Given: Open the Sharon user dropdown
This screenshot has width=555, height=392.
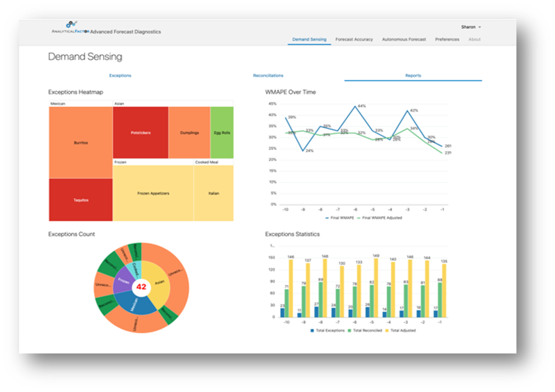Looking at the screenshot, I should click(x=471, y=27).
